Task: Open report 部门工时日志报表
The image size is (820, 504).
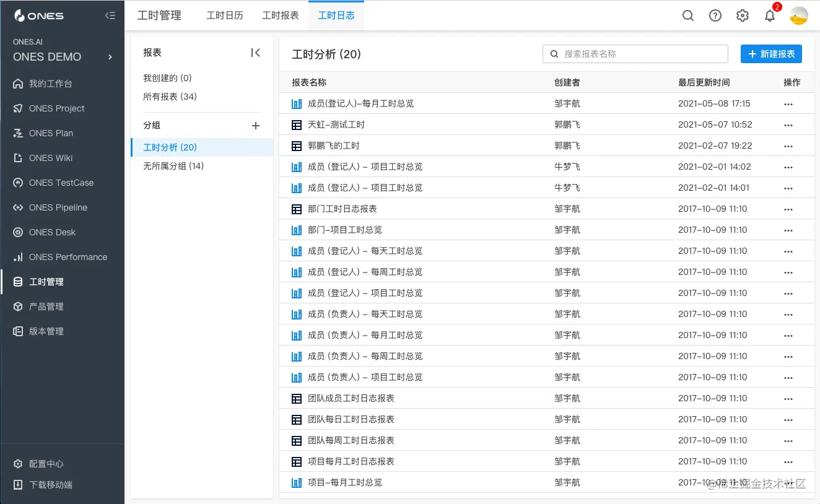Action: coord(342,209)
